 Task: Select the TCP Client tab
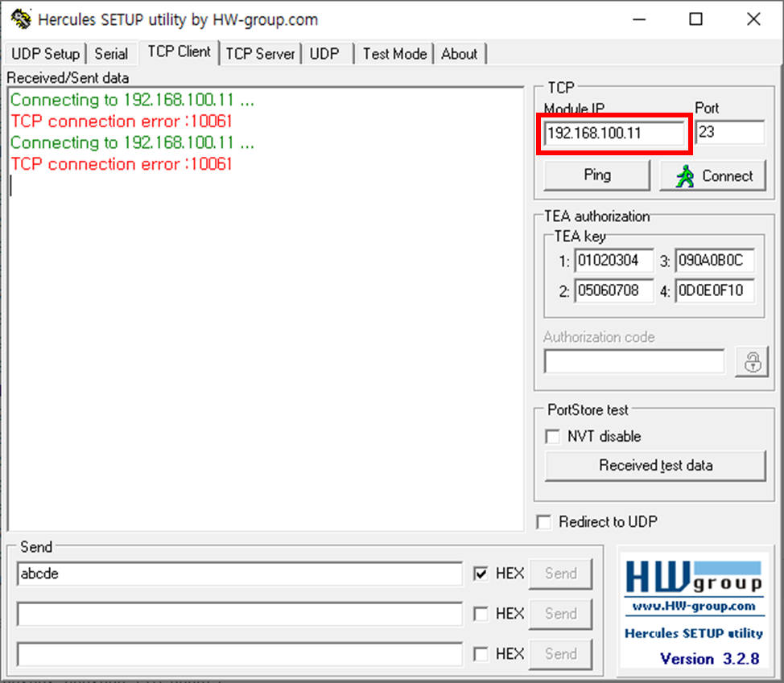pyautogui.click(x=179, y=52)
